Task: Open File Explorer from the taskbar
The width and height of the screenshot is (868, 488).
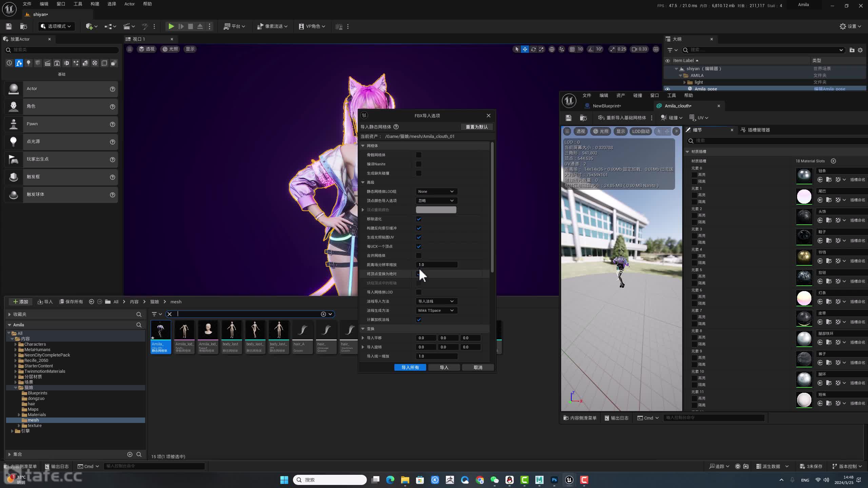Action: [x=405, y=480]
